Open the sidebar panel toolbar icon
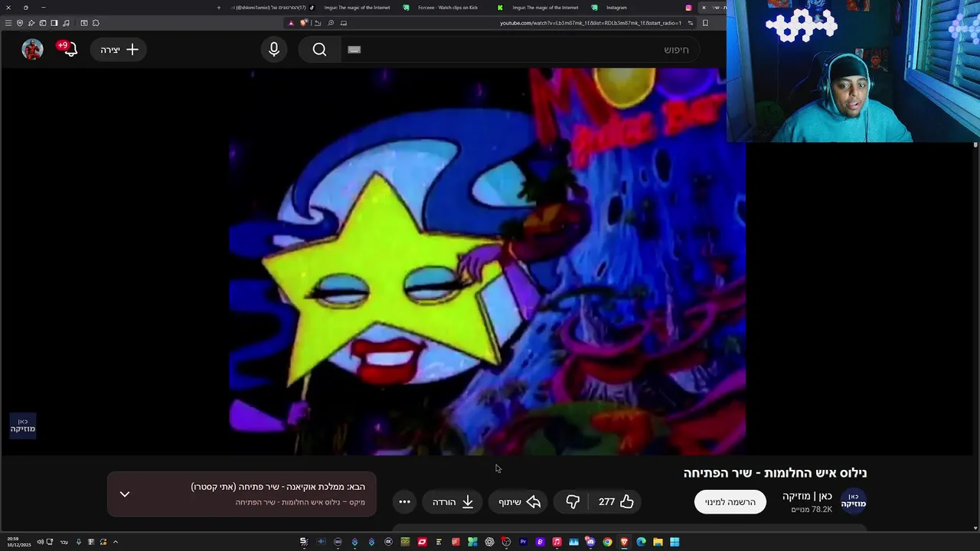The width and height of the screenshot is (980, 551). pyautogui.click(x=54, y=23)
